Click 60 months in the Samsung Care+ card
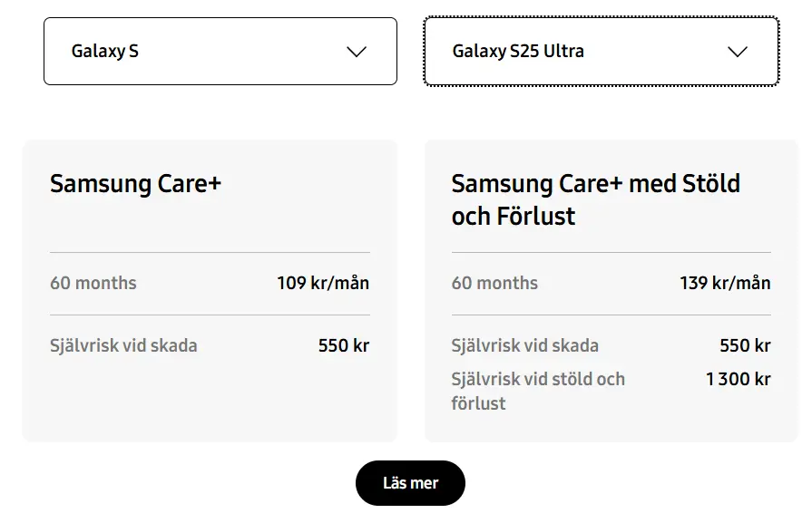Screen dimensions: 812x523 point(93,283)
